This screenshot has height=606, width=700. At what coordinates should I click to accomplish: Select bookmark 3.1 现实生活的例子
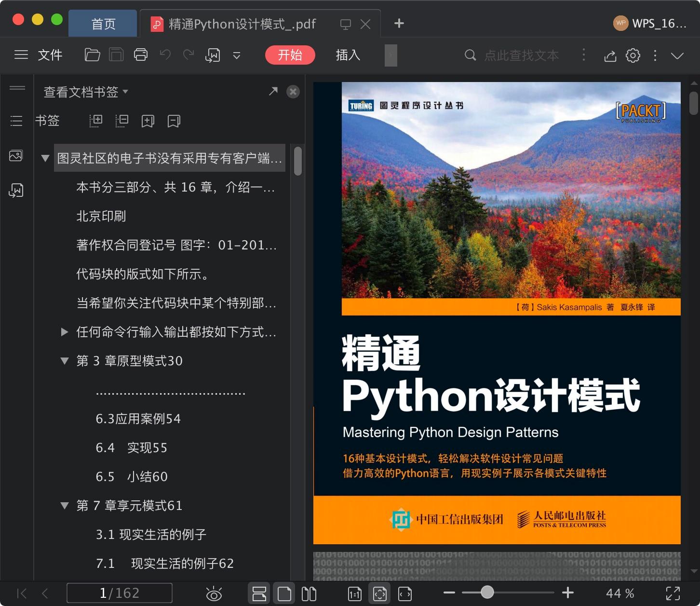(151, 535)
